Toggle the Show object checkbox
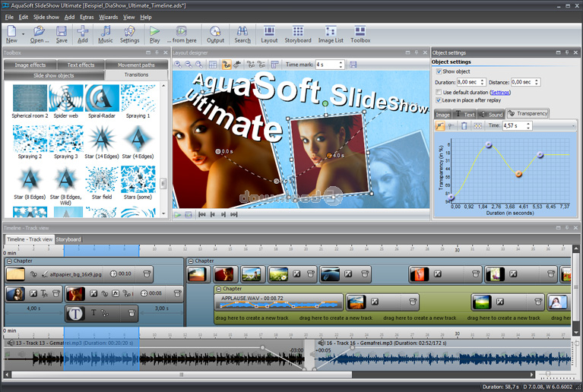Viewport: 583px width, 392px height. 439,71
